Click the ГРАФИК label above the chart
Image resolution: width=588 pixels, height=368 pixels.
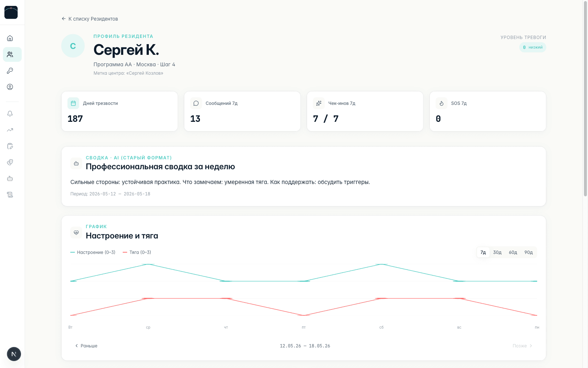point(96,227)
